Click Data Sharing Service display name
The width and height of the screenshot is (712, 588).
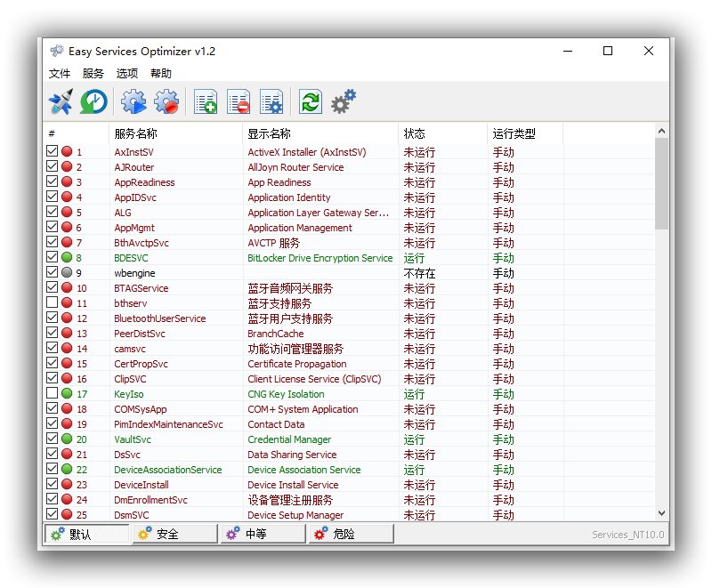click(x=292, y=455)
